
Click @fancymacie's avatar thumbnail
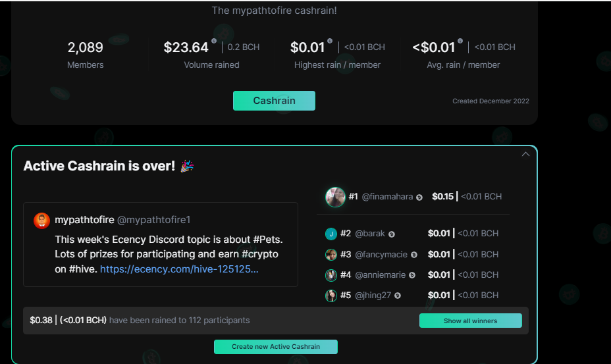click(331, 255)
